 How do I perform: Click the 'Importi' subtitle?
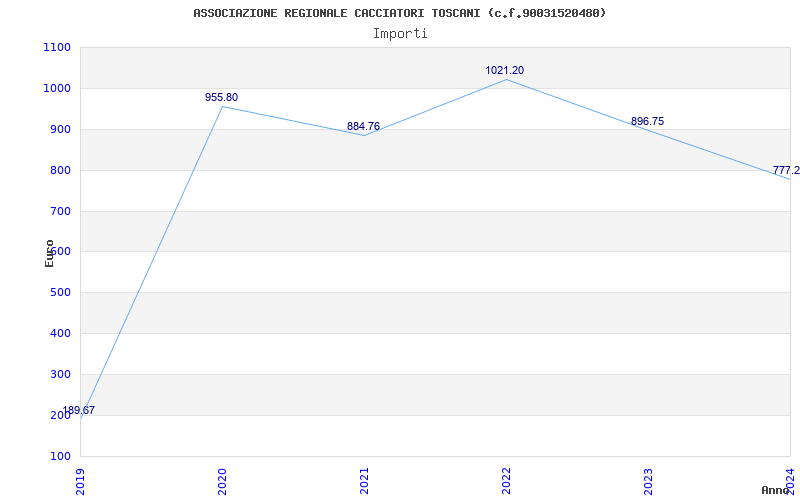(x=400, y=34)
